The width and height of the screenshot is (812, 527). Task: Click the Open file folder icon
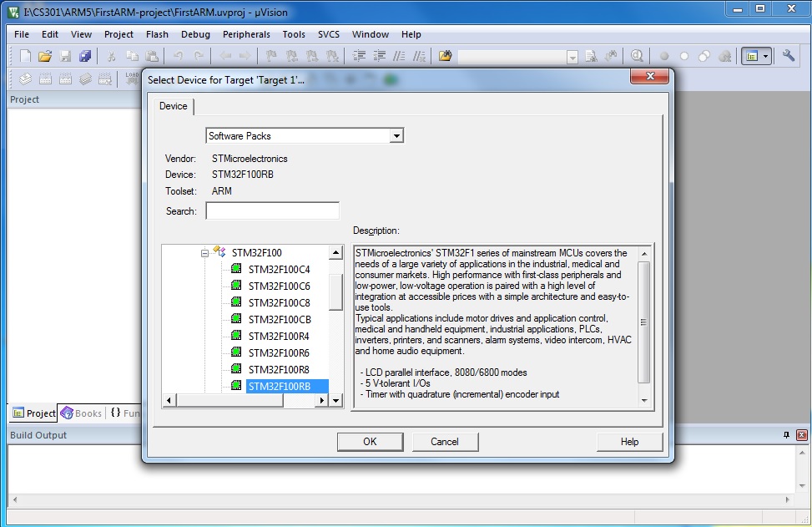(x=45, y=56)
